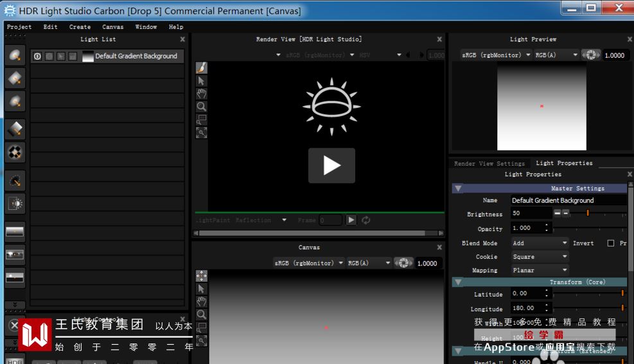Add the sun shade light

15,204
